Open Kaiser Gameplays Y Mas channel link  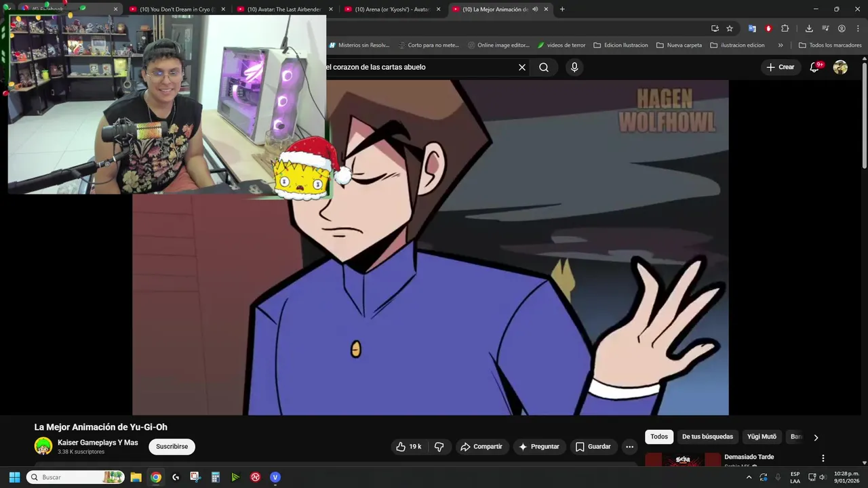[98, 443]
